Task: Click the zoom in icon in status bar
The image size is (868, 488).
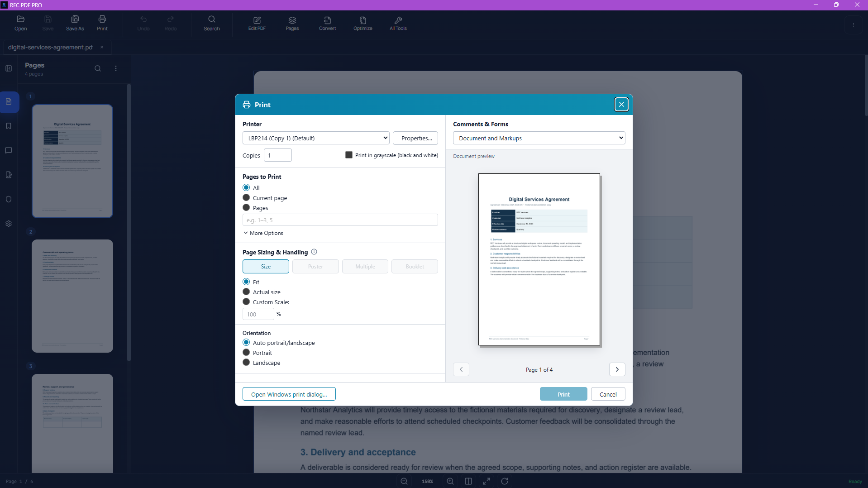Action: pos(450,481)
